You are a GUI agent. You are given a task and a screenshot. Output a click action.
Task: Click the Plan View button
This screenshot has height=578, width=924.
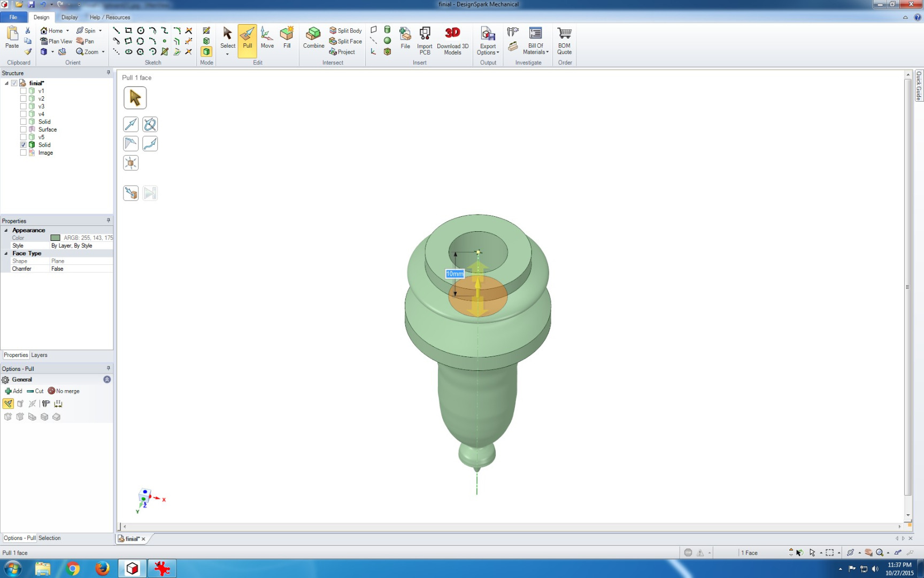coord(56,41)
